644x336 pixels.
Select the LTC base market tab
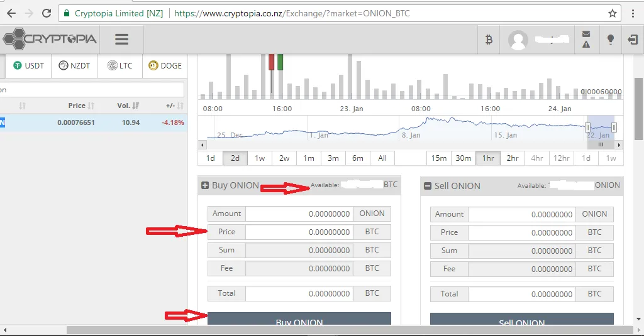(x=120, y=66)
